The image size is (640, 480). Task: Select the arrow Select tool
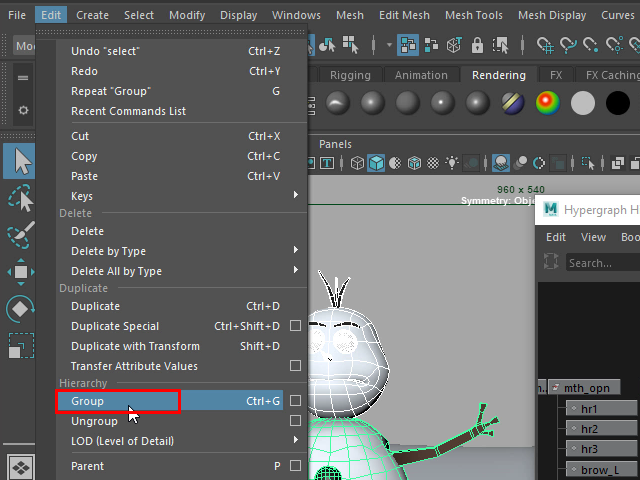click(21, 161)
